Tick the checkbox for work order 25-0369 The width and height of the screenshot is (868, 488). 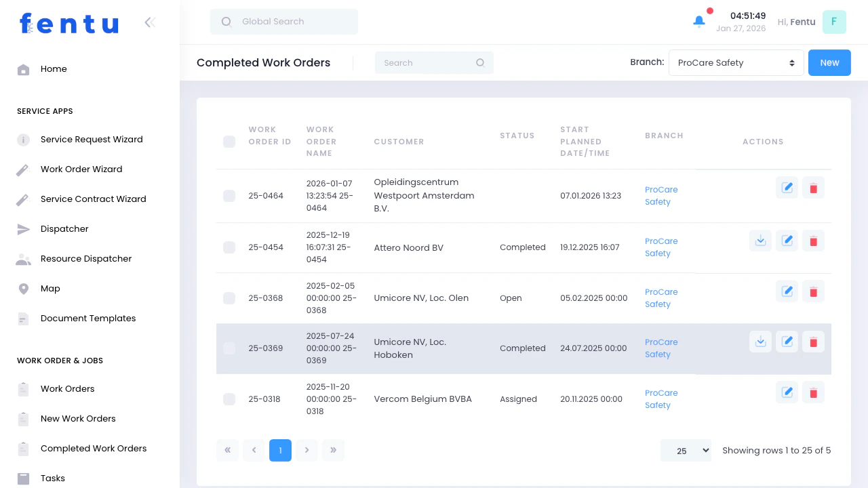click(229, 348)
